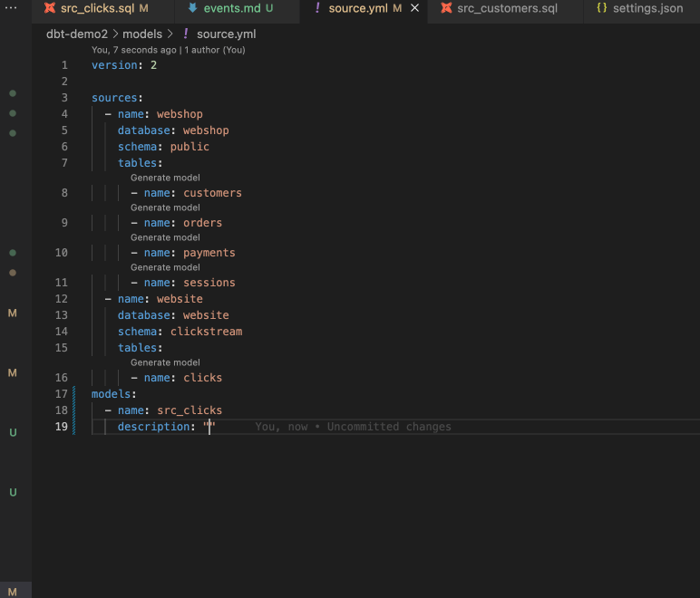700x598 pixels.
Task: Open the three-dots more actions menu
Action: 11,7
